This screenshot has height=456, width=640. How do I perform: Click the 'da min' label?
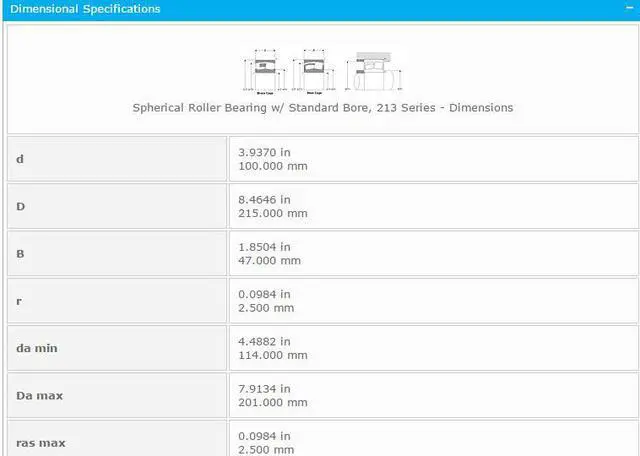37,348
